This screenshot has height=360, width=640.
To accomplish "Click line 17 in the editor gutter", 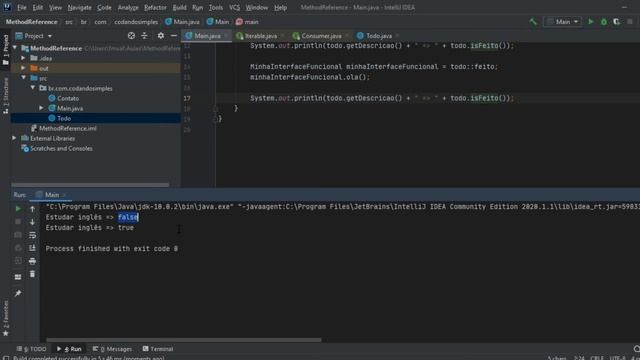I will 187,98.
